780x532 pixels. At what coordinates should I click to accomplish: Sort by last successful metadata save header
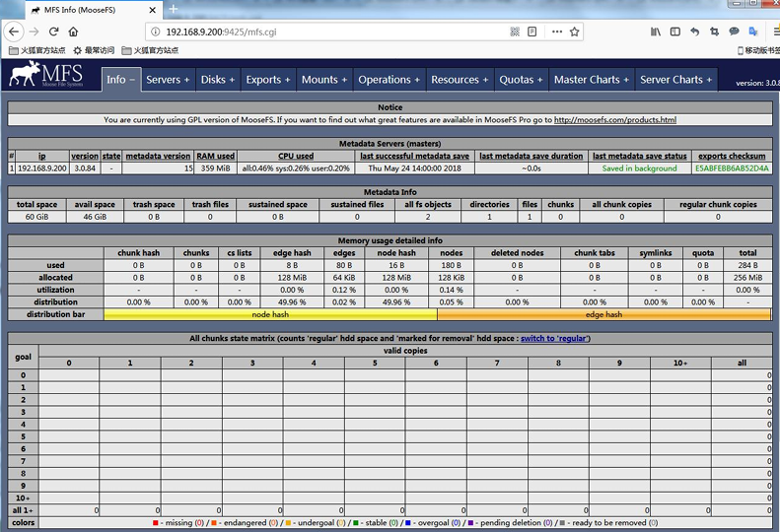(x=414, y=156)
